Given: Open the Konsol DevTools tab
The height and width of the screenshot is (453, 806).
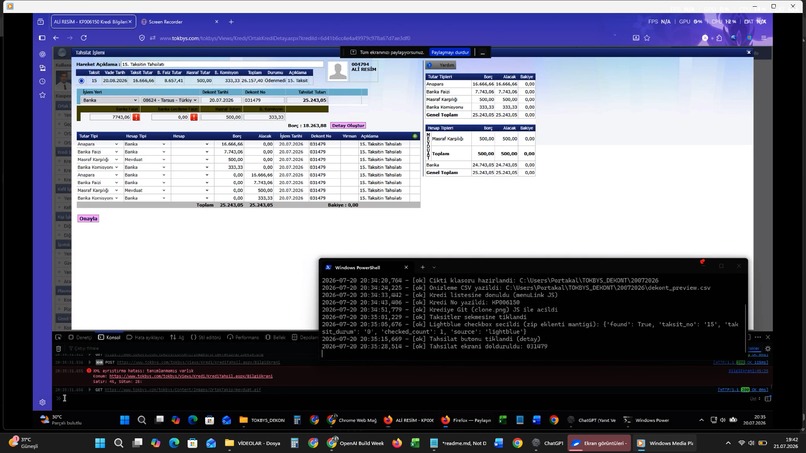Looking at the screenshot, I should pos(109,337).
